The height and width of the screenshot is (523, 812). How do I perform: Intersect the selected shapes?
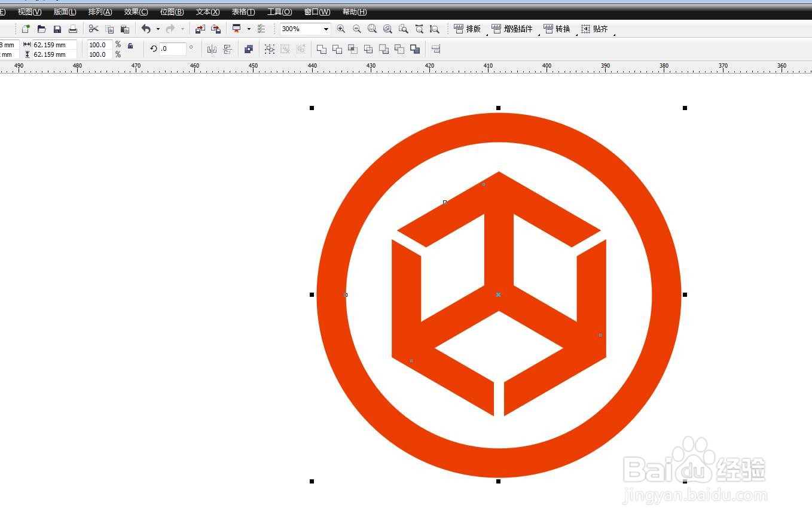(353, 49)
